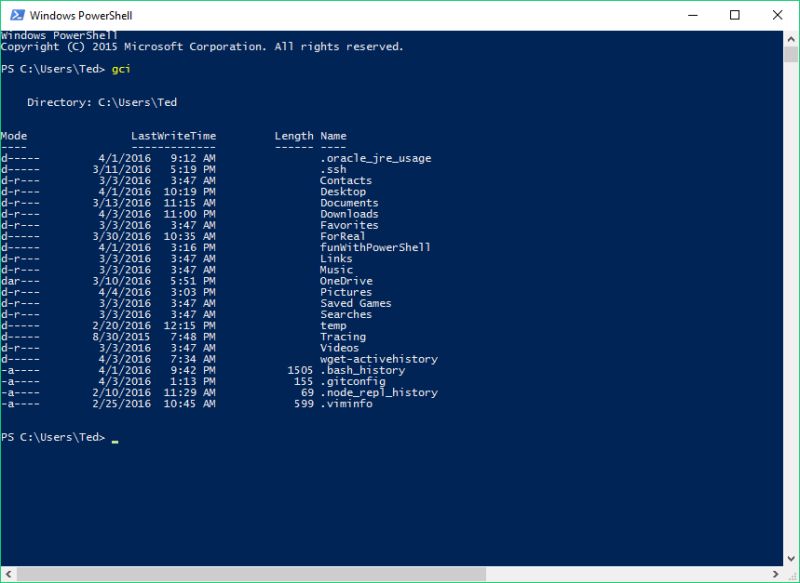
Task: Select the Saved Games folder entry
Action: coord(355,303)
